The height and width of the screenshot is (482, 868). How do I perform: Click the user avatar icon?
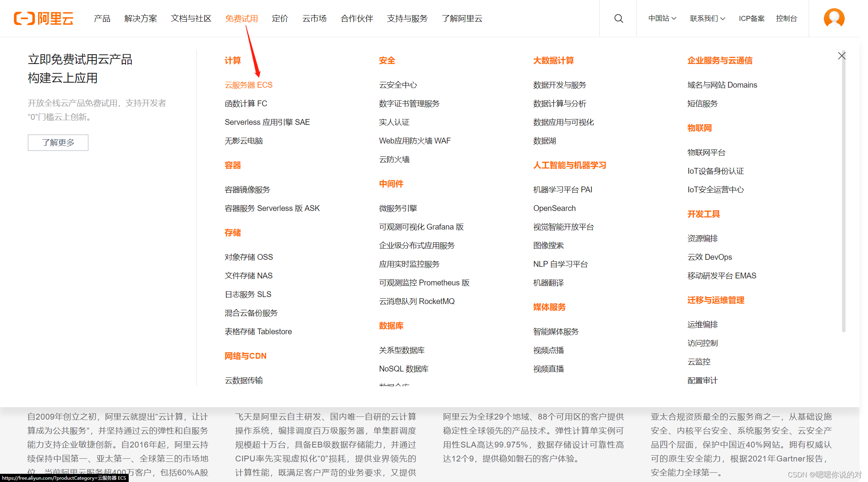pos(834,18)
